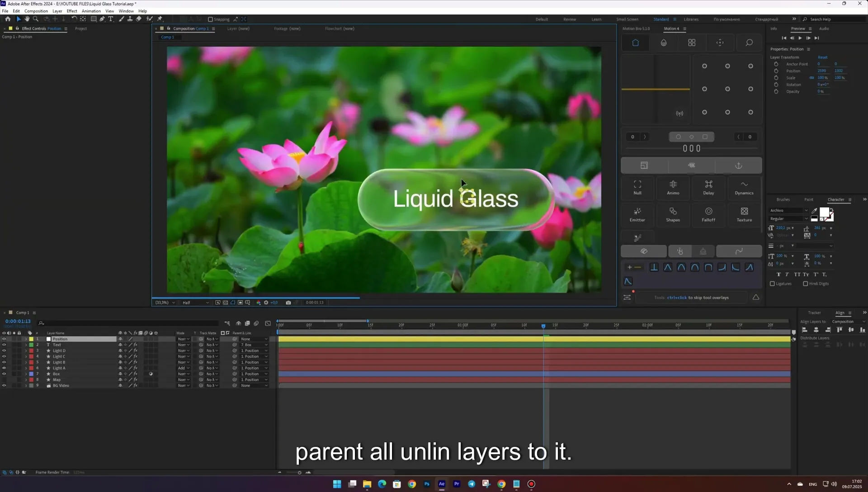Select the Pen tool in toolbar
Image resolution: width=868 pixels, height=492 pixels.
[x=102, y=19]
